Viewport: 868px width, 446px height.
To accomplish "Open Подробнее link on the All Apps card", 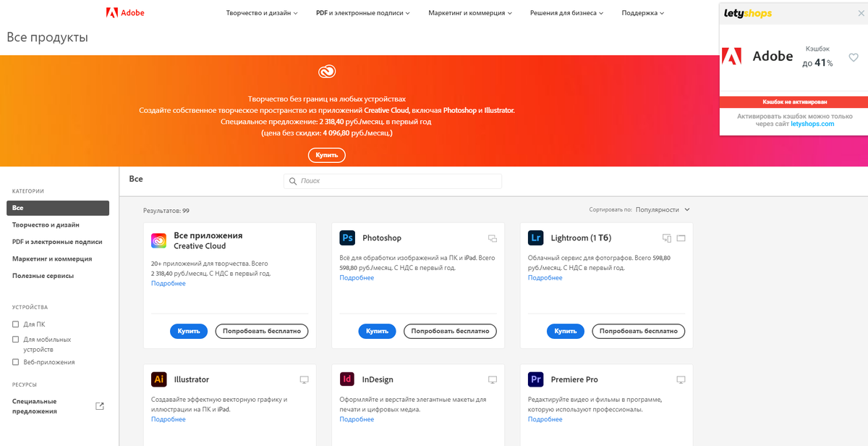I will [x=169, y=283].
